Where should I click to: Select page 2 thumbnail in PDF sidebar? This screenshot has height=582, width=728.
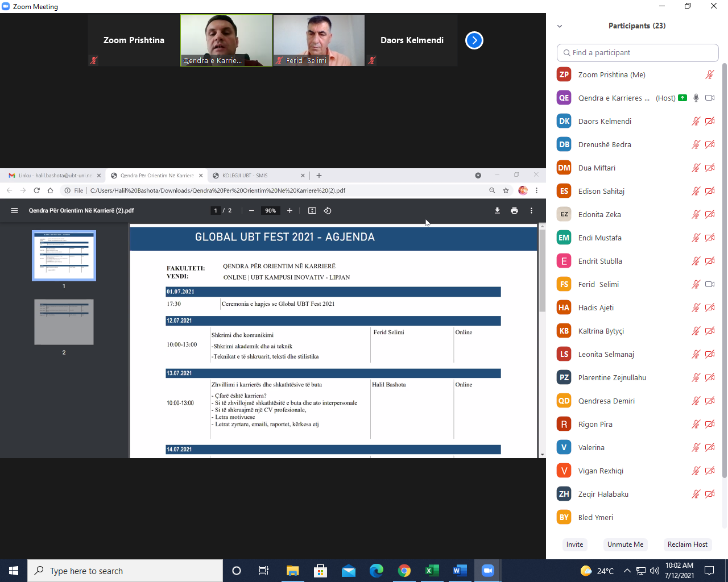(64, 322)
